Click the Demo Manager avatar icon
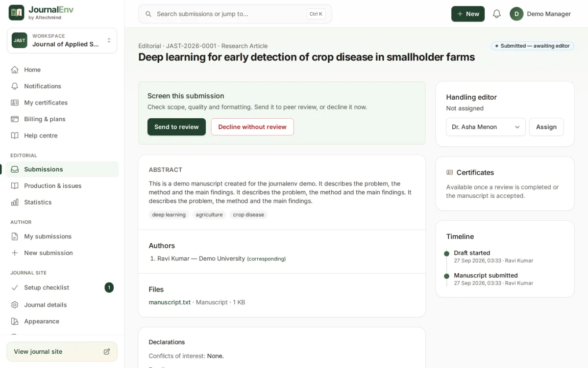The height and width of the screenshot is (368, 588). tap(516, 14)
